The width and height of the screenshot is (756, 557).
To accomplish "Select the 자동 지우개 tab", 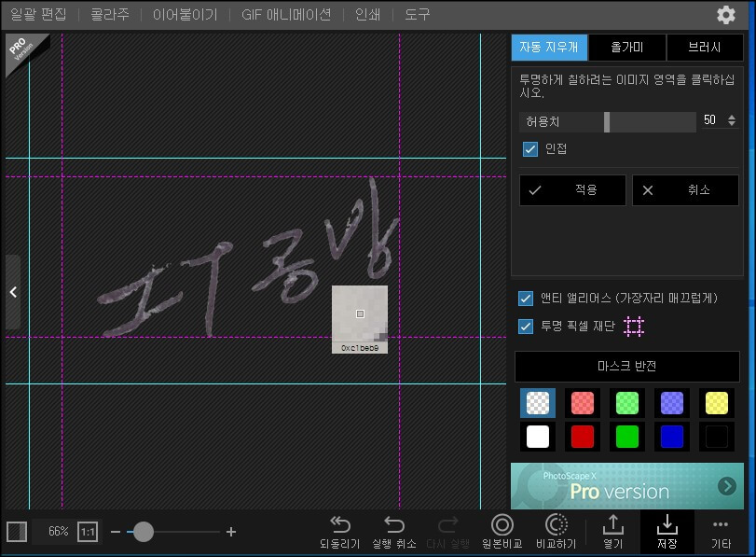I will [549, 48].
